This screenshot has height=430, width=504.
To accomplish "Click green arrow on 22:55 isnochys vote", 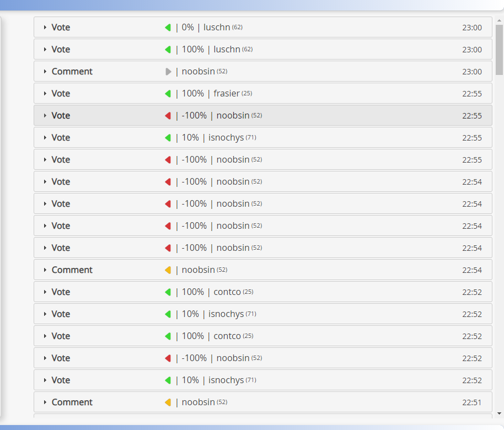I will [168, 138].
